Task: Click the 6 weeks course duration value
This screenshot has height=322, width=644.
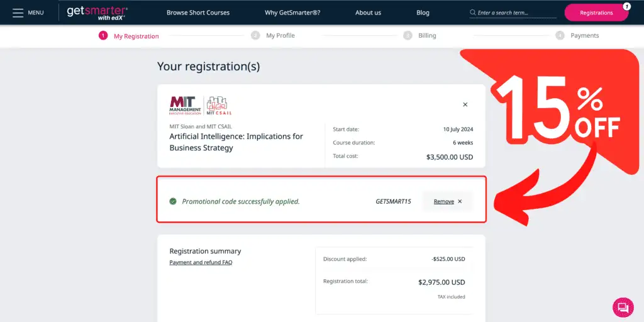Action: tap(463, 143)
